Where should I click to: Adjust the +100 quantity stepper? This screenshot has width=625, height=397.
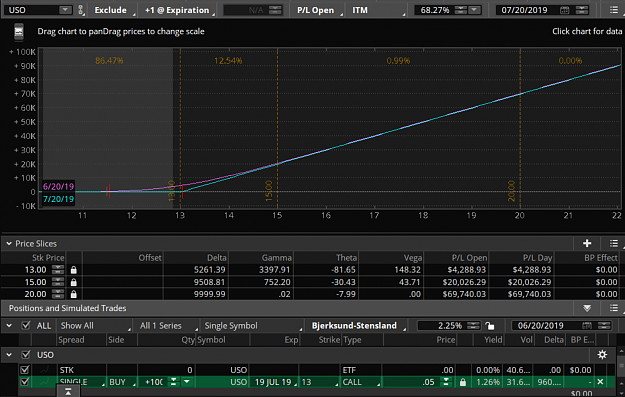tap(174, 382)
